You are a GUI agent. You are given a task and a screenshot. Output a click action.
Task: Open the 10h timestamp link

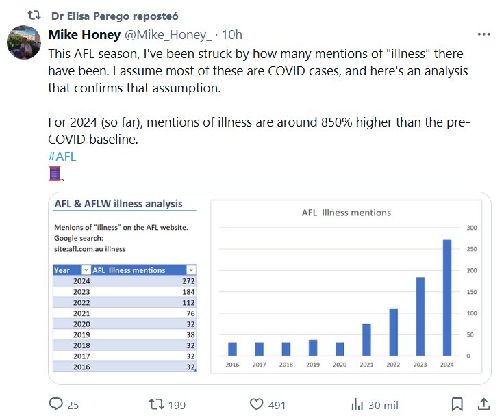point(234,35)
